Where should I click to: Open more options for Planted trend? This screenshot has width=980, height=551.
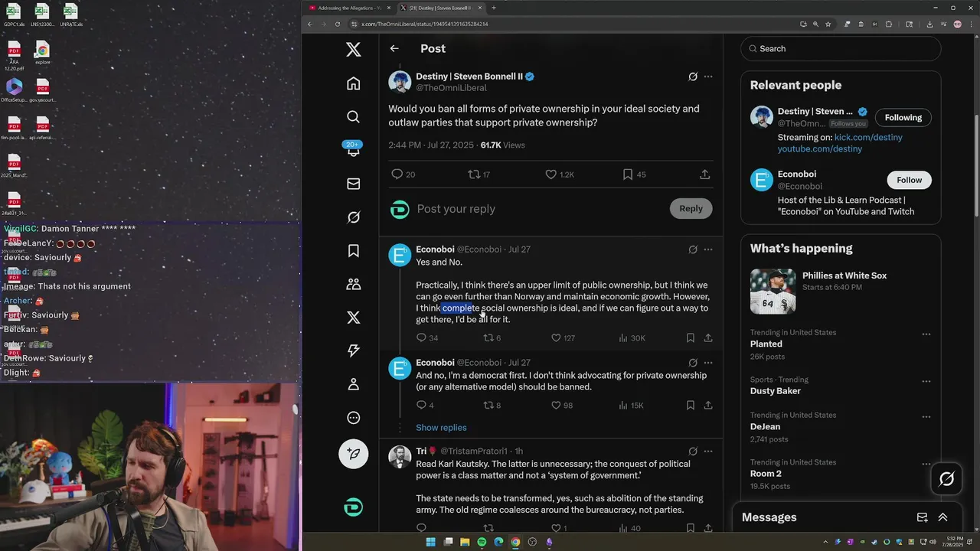(x=926, y=334)
